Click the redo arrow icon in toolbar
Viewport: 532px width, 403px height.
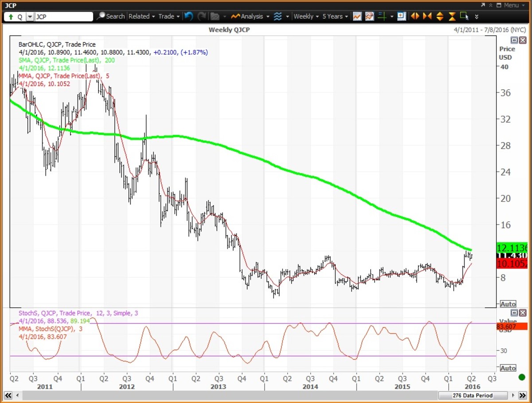click(x=202, y=16)
